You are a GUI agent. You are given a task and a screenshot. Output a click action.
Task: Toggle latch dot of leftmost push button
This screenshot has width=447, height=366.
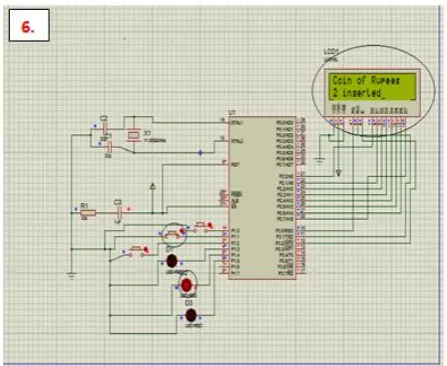pos(146,249)
